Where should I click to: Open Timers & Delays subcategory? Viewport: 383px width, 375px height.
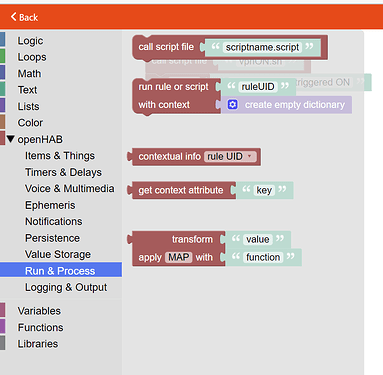click(x=63, y=172)
